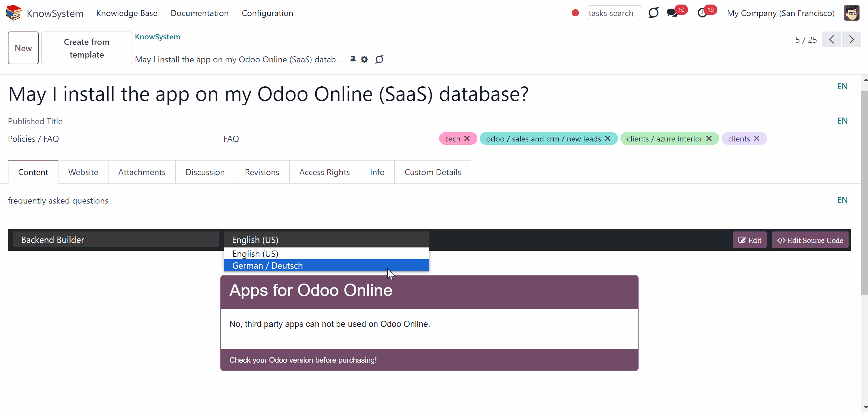Click the New button

(23, 48)
